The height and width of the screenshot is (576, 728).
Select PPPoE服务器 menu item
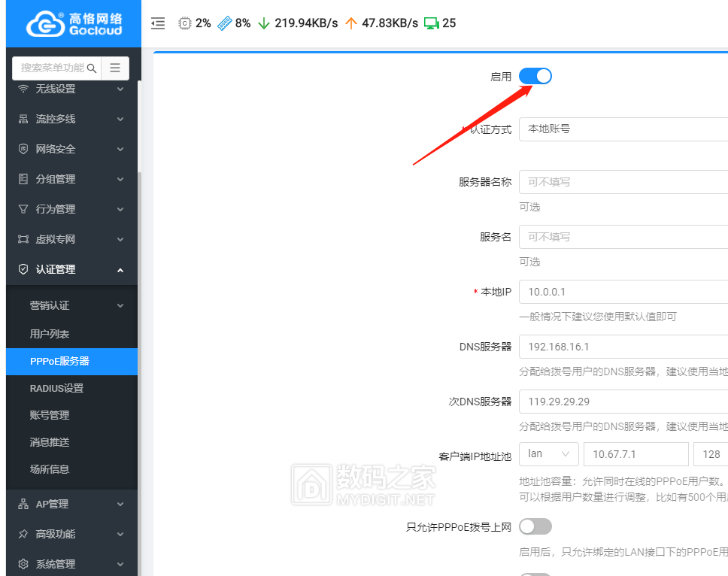[x=72, y=361]
